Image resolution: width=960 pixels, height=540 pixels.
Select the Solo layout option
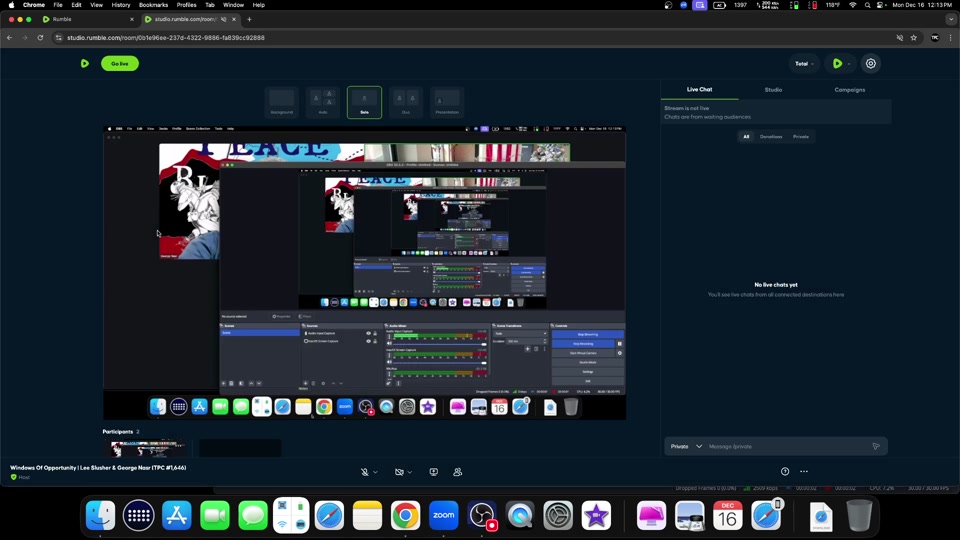pos(364,102)
